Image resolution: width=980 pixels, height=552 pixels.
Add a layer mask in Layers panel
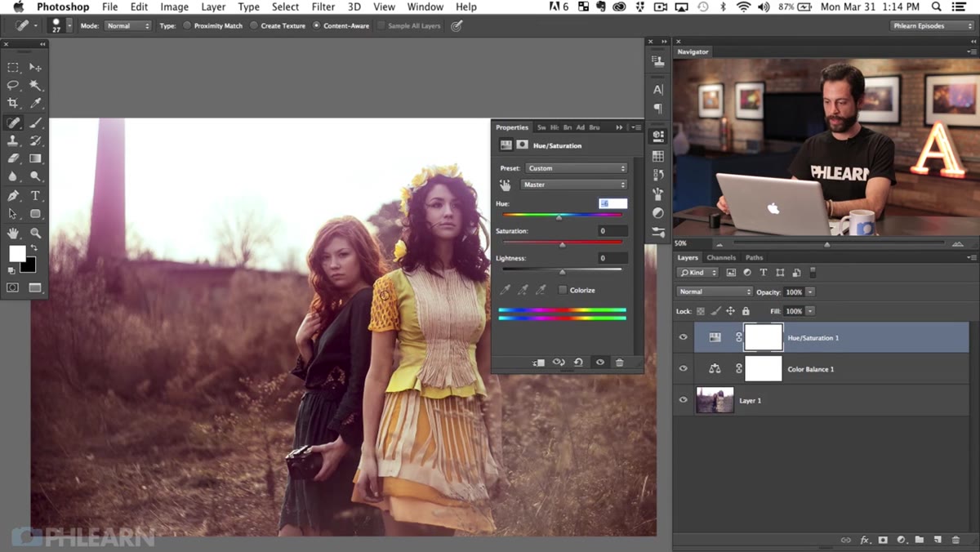click(883, 540)
